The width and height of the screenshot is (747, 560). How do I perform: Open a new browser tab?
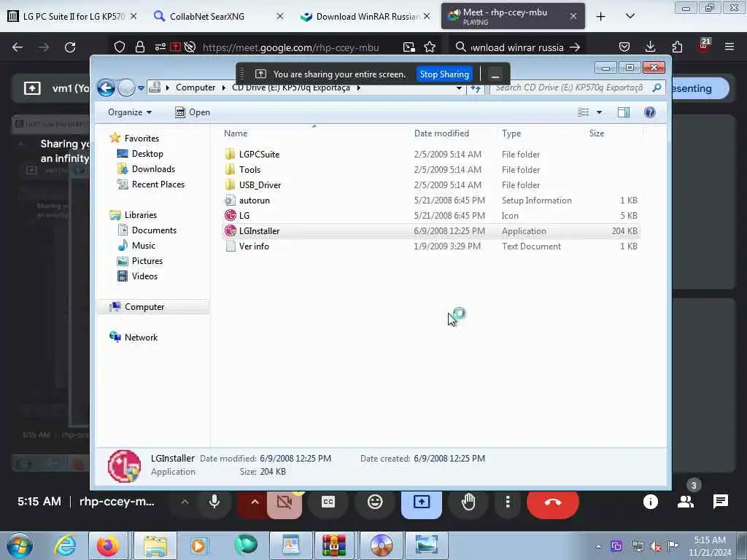click(x=601, y=16)
